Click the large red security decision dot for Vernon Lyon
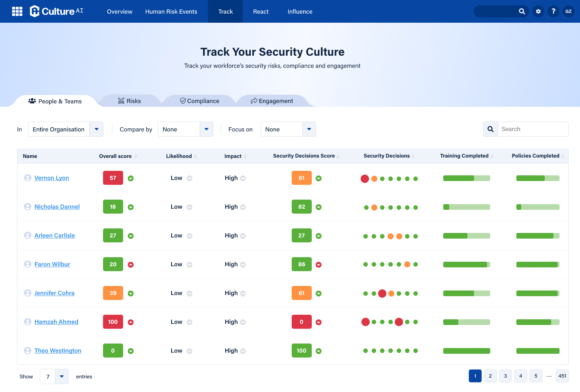The height and width of the screenshot is (392, 580). pos(365,179)
